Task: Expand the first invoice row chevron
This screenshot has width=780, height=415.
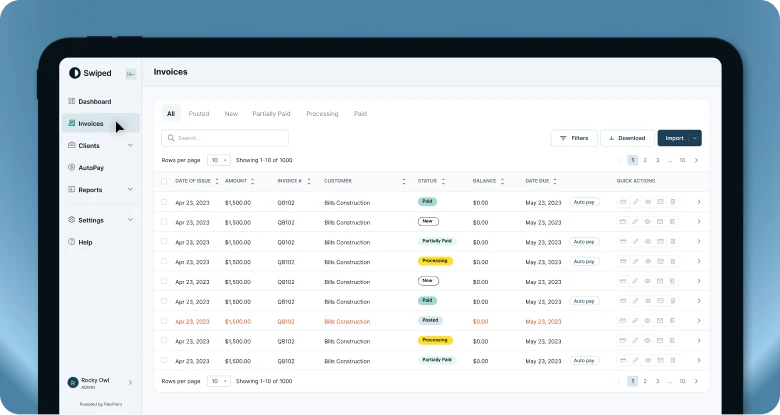Action: [699, 202]
